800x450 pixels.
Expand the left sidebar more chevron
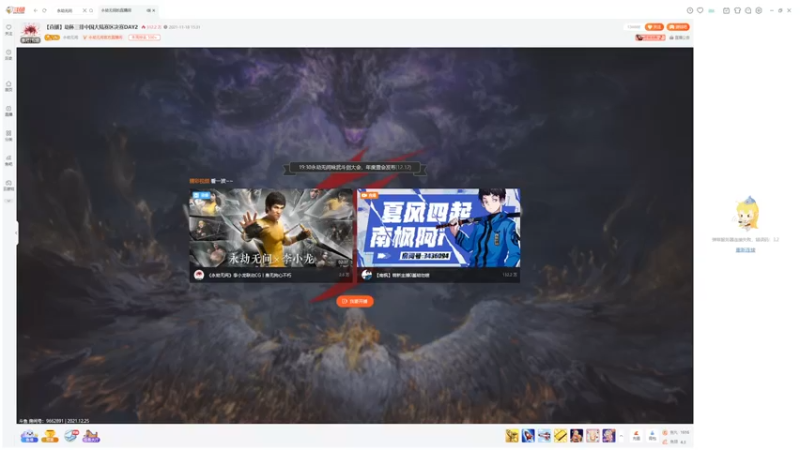pos(9,201)
